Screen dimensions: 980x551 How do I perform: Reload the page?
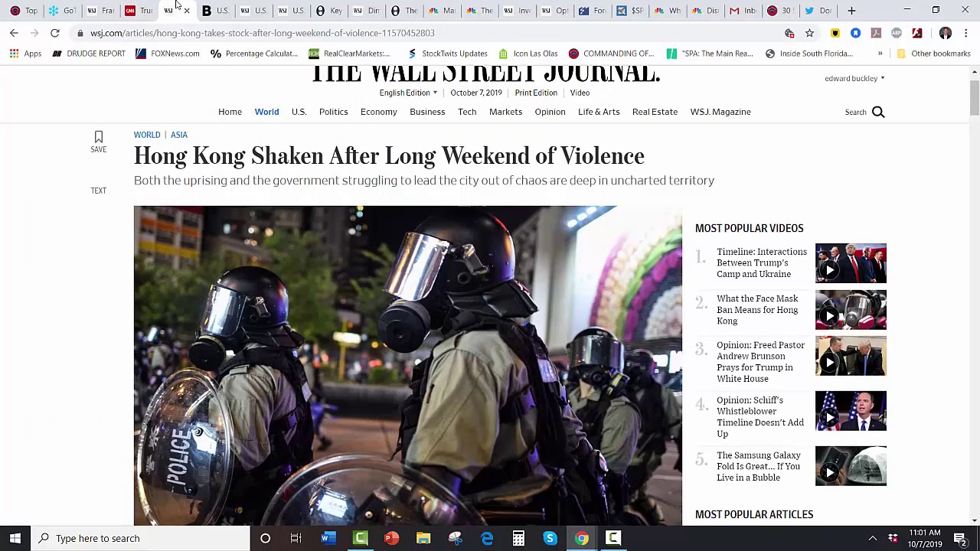55,33
